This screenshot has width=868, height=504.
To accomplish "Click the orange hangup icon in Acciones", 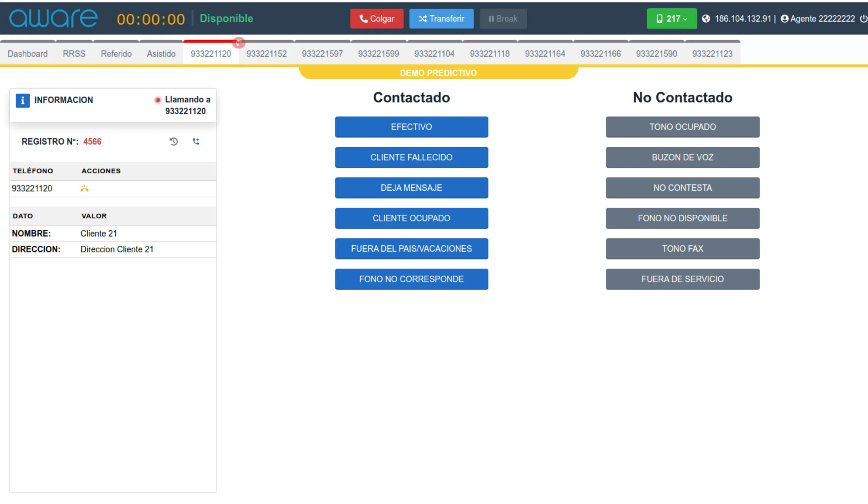I will click(x=85, y=188).
